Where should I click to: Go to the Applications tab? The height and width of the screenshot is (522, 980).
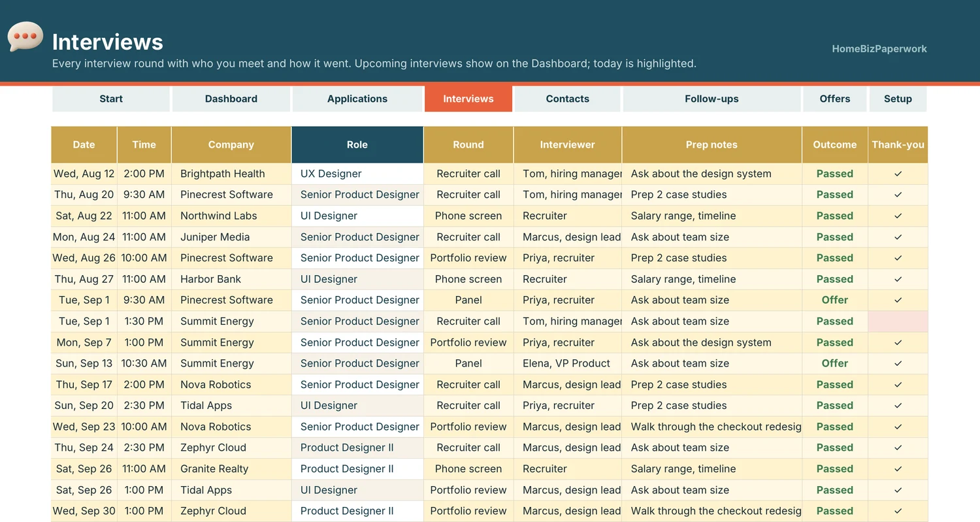(357, 99)
